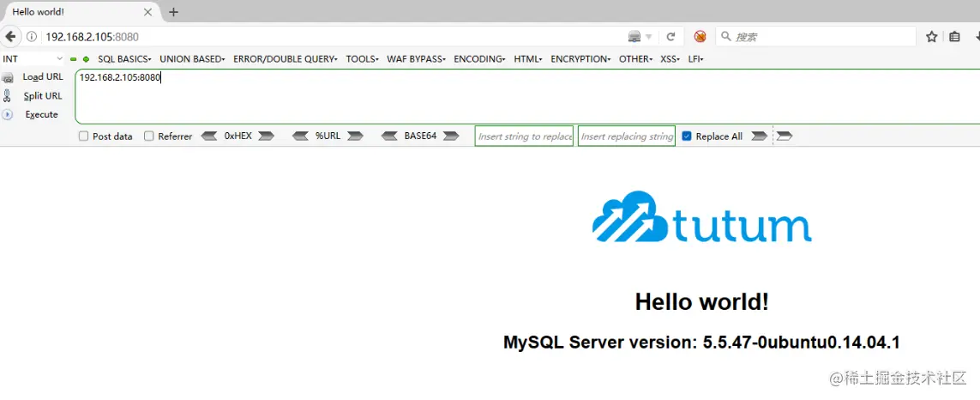Open SQL BASICS menu
Image resolution: width=980 pixels, height=400 pixels.
(x=125, y=59)
